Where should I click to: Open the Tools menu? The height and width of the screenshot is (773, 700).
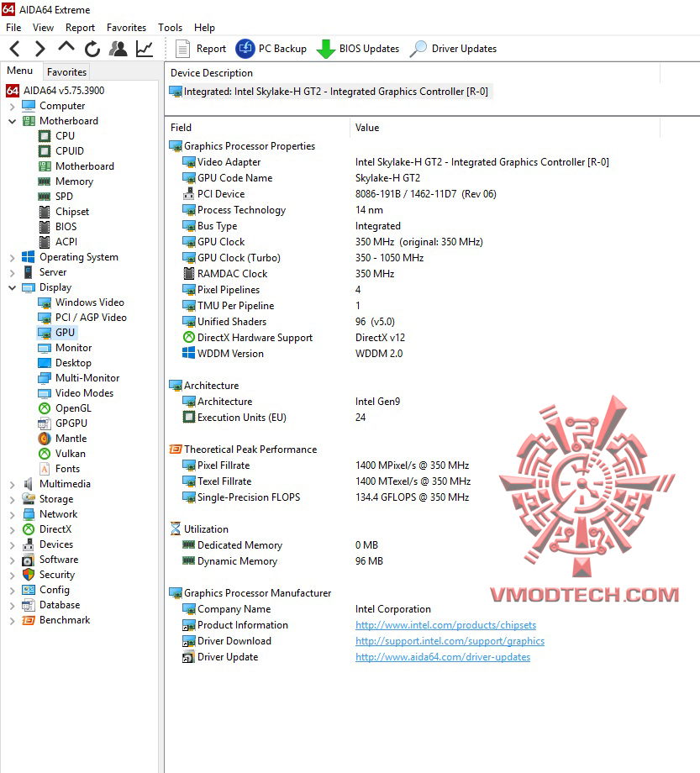170,28
